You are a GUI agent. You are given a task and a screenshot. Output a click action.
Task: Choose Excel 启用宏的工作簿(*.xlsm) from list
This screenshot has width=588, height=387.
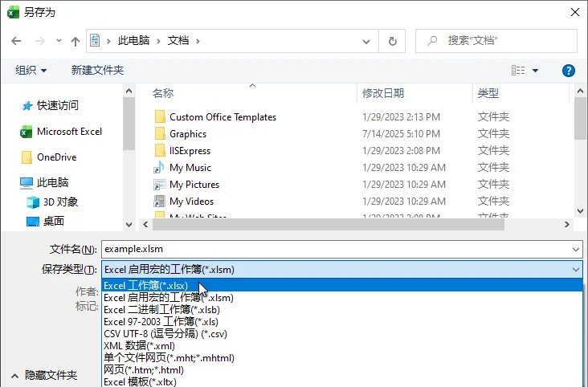tap(342, 298)
